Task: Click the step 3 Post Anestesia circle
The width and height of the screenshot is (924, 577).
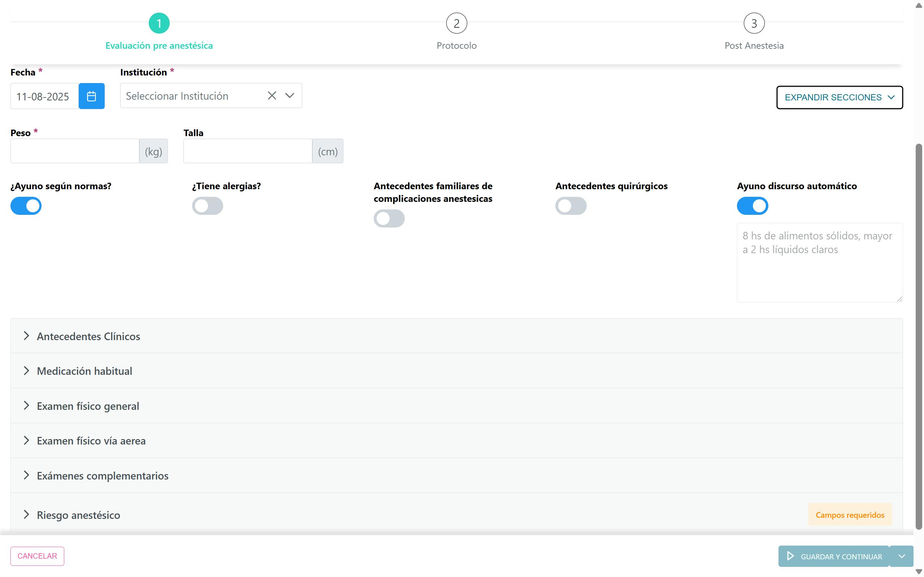Action: pyautogui.click(x=754, y=24)
